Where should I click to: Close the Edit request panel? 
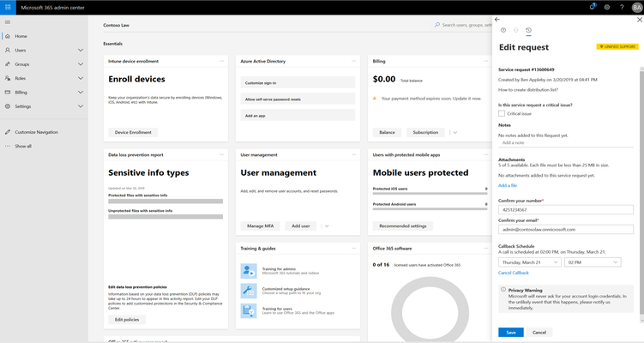coord(640,20)
